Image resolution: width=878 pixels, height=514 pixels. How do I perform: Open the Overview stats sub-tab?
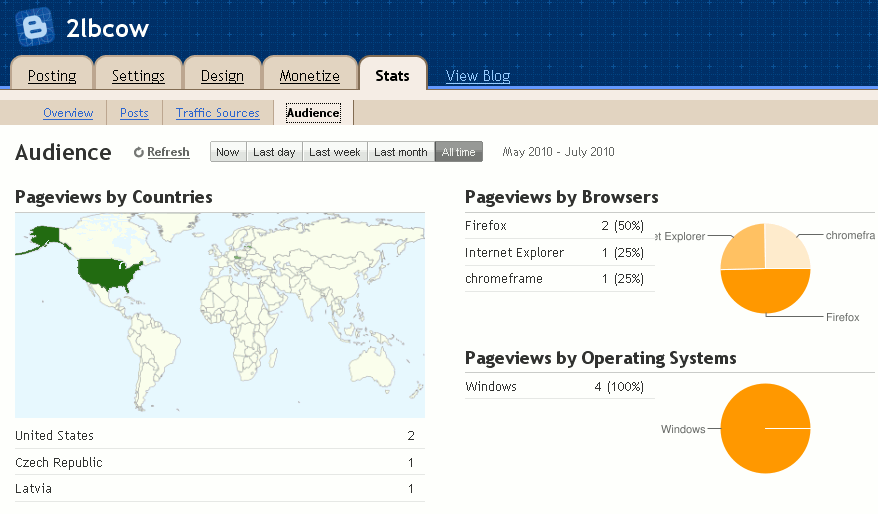(68, 113)
